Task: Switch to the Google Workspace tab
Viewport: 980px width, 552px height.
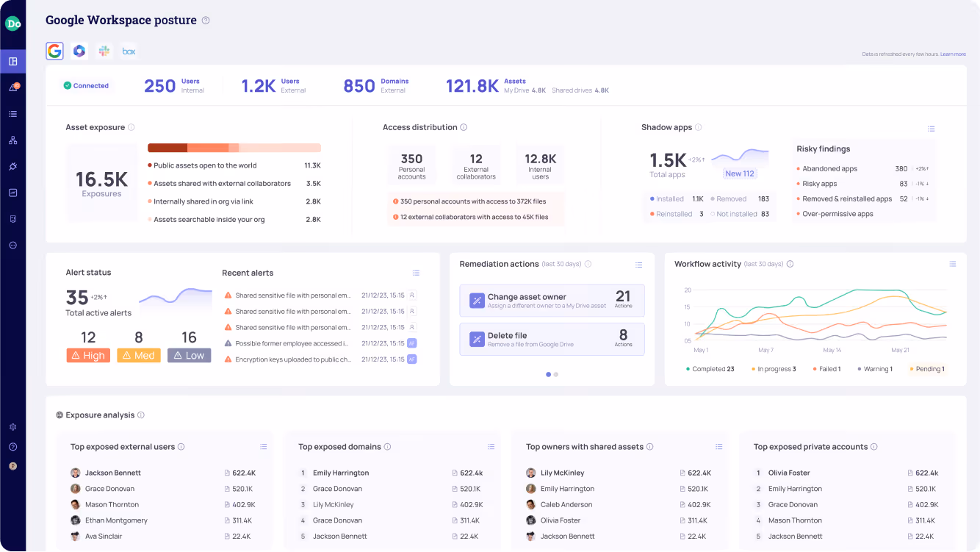Action: click(54, 51)
